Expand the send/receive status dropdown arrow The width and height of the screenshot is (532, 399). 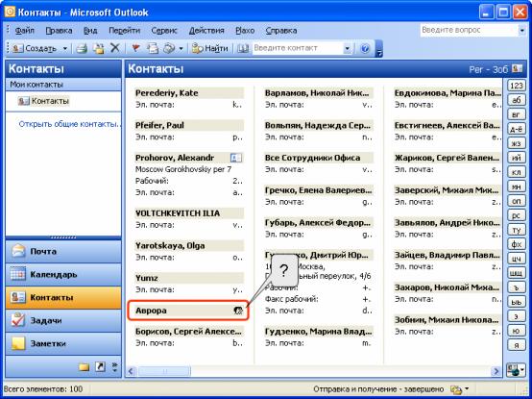(x=468, y=389)
